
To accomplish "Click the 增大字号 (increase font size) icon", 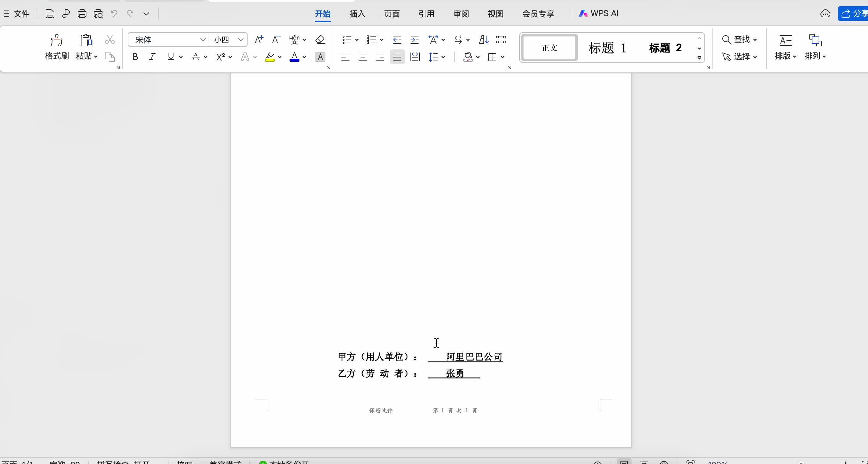I will [x=258, y=40].
